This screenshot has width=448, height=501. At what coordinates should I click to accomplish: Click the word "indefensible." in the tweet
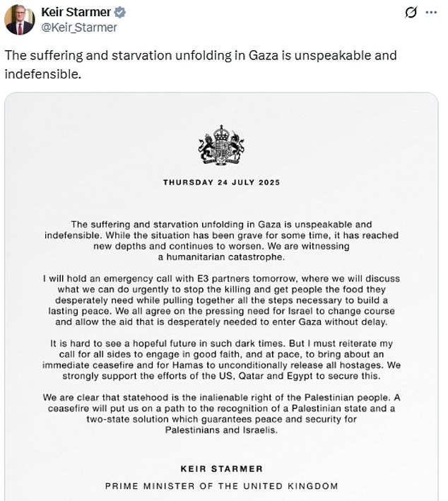pos(43,74)
